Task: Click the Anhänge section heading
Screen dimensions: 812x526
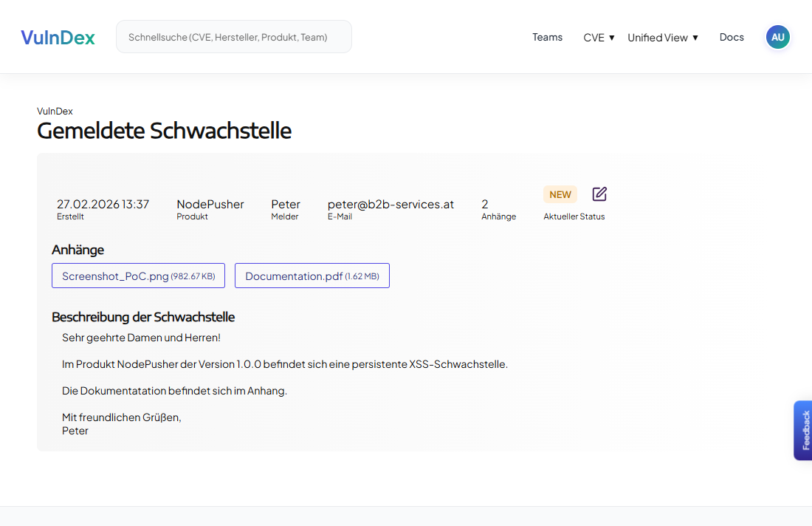Action: coord(77,250)
